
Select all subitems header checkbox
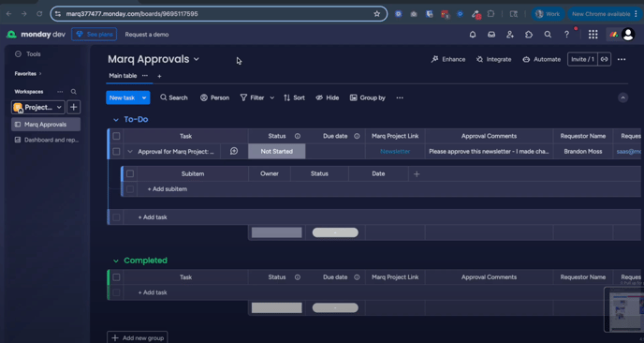(130, 174)
